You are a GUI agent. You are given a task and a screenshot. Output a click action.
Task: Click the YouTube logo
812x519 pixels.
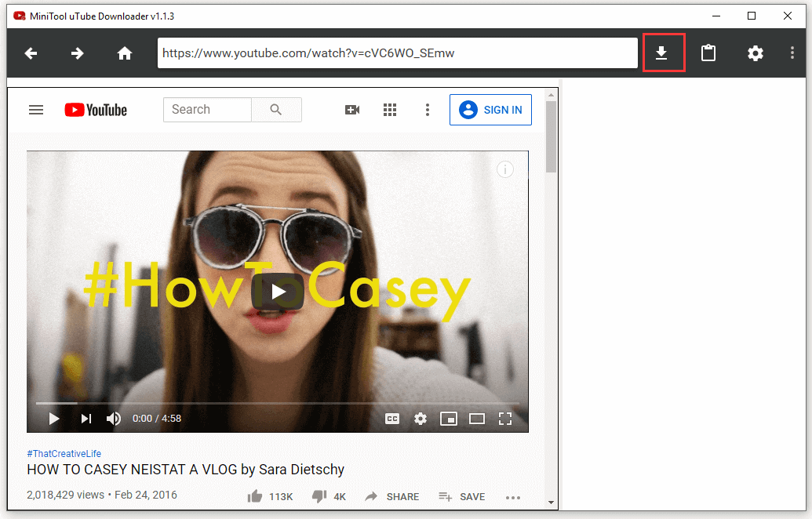96,110
